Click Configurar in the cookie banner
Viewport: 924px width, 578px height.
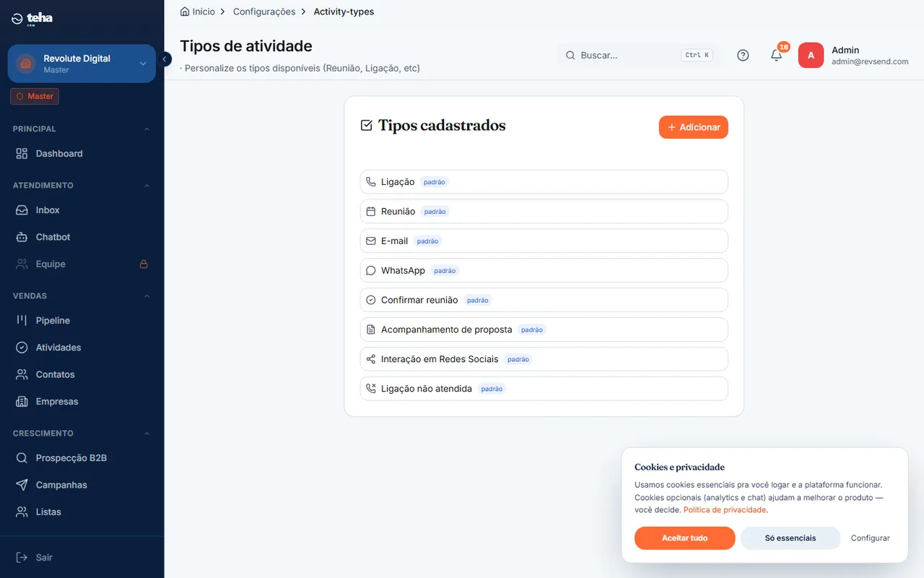click(x=870, y=538)
